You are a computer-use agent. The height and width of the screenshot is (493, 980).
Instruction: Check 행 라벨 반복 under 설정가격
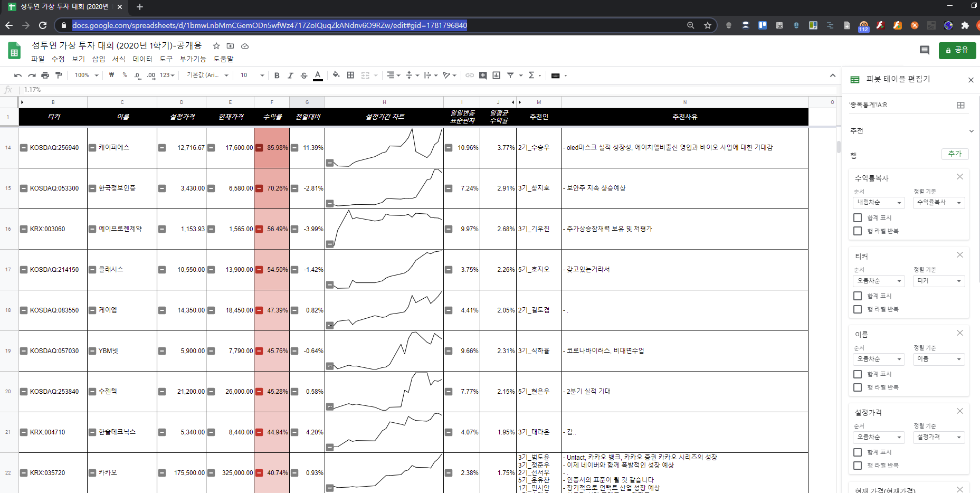(x=858, y=465)
